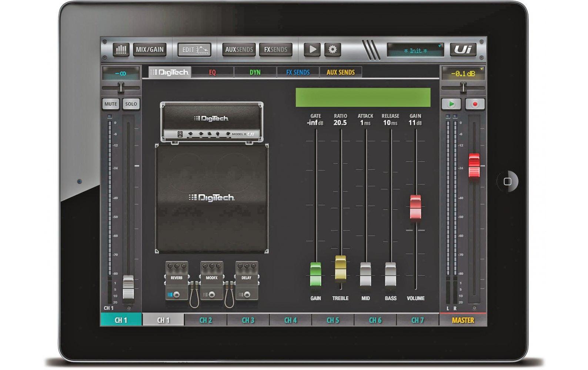The width and height of the screenshot is (588, 370).
Task: Select the CH 5 channel tab
Action: (x=333, y=320)
